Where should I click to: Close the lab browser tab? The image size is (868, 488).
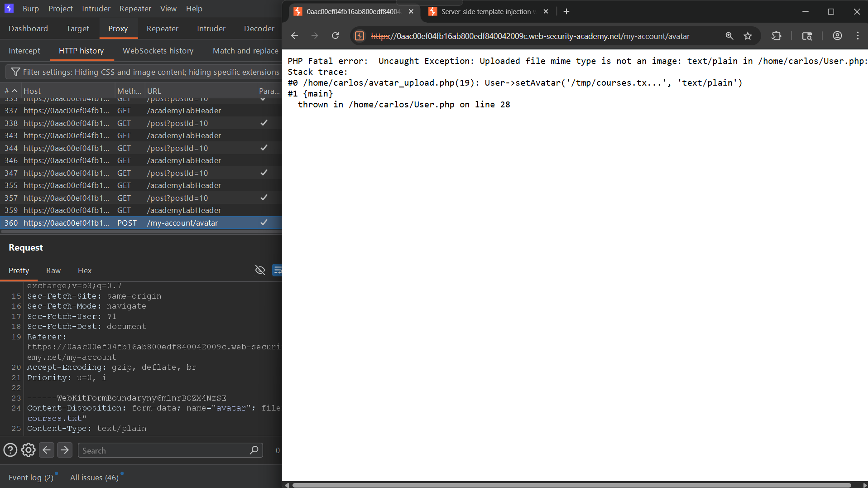point(411,11)
